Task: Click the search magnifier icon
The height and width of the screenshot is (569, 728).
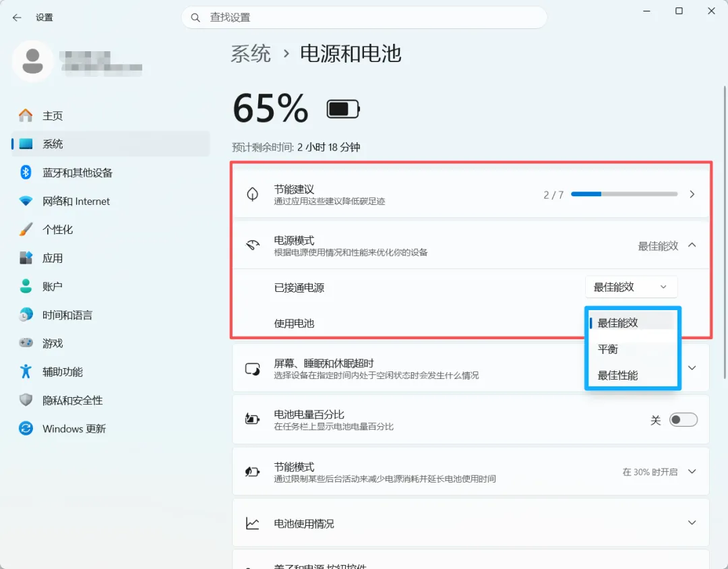Action: coord(195,18)
